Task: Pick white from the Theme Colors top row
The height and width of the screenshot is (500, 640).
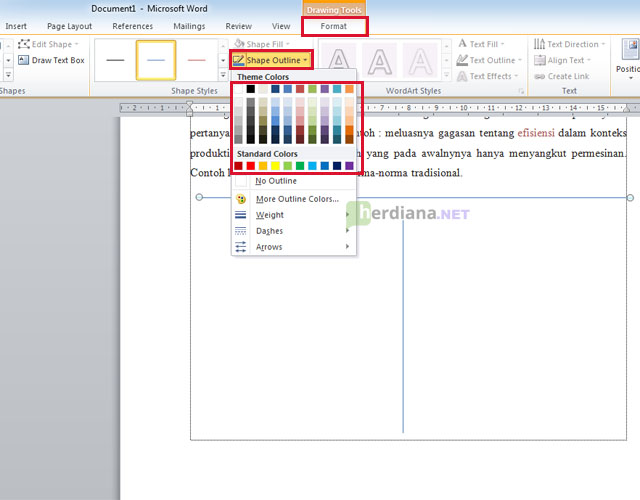Action: [238, 89]
